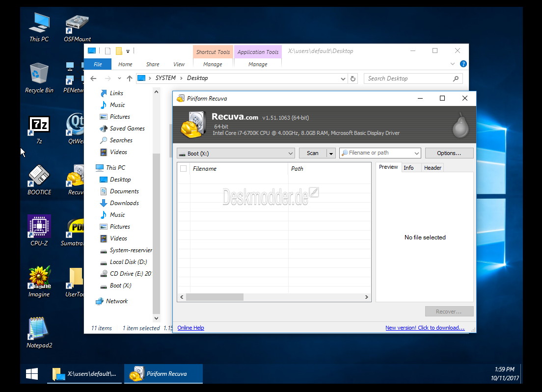Switch to Recuva's Info tab
Image resolution: width=542 pixels, height=392 pixels.
tap(408, 168)
